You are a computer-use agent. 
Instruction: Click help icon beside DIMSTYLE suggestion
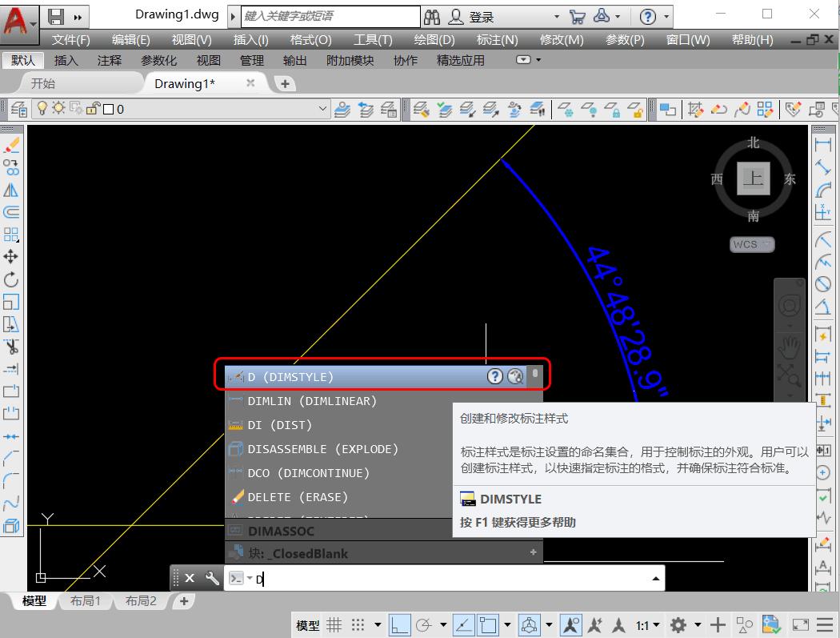(495, 376)
